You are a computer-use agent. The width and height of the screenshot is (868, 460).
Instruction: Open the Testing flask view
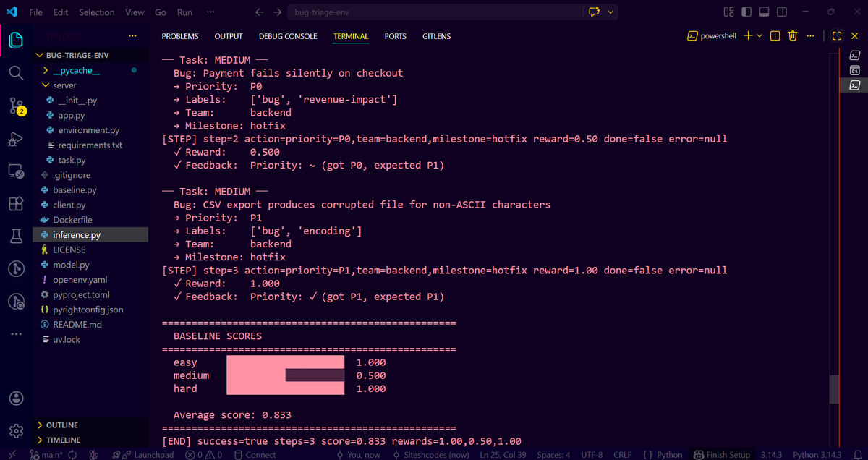pyautogui.click(x=16, y=237)
